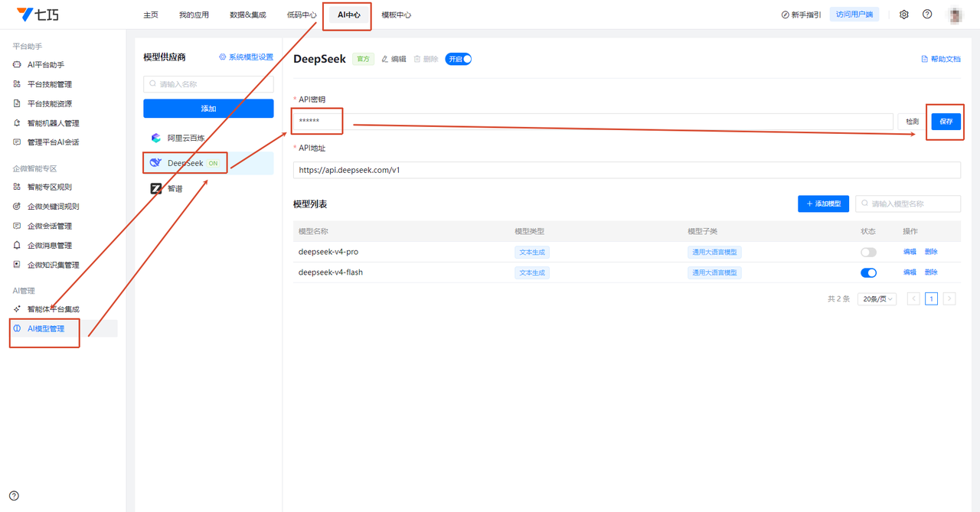Click the pencil icon beside 编辑
The image size is (980, 512).
click(385, 59)
